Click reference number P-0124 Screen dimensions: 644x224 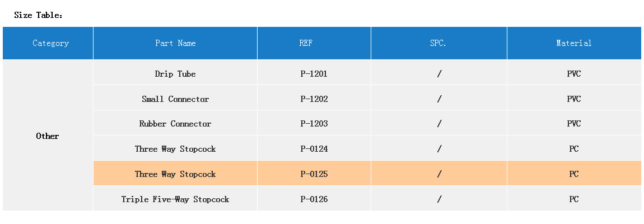314,149
